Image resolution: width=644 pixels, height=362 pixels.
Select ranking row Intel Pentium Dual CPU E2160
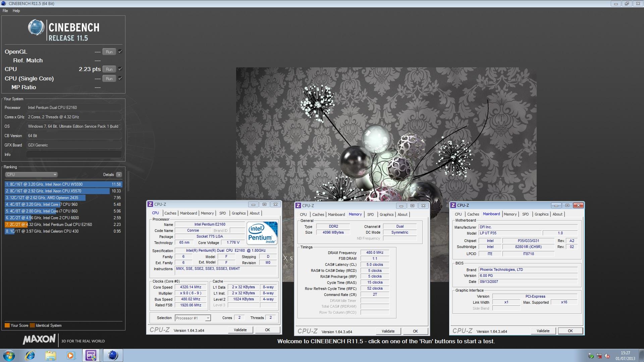click(x=63, y=225)
